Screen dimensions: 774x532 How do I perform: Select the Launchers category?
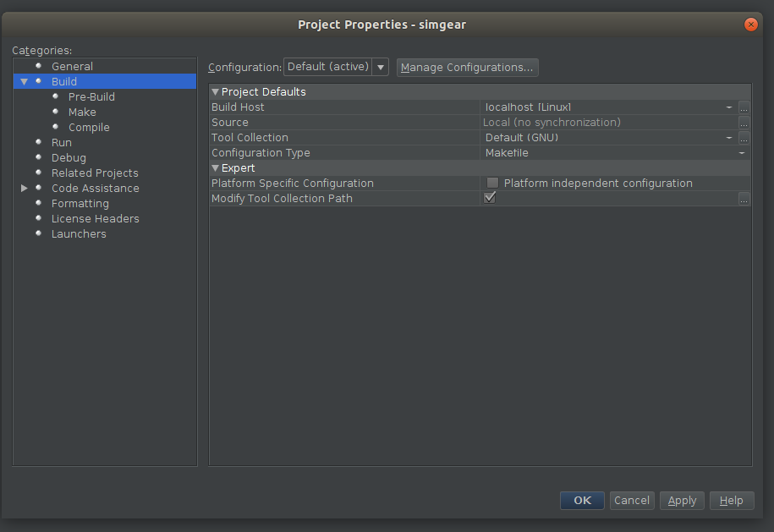pyautogui.click(x=79, y=234)
